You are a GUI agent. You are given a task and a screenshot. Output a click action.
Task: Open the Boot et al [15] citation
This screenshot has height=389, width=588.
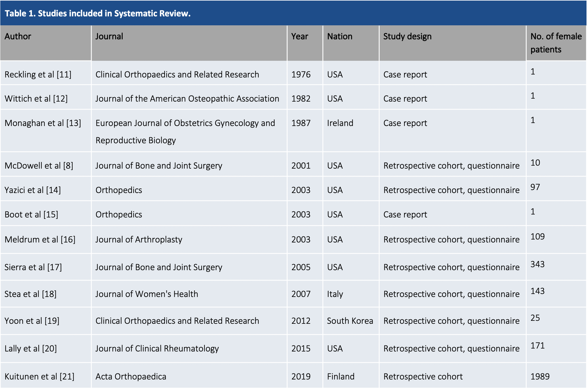pyautogui.click(x=31, y=214)
